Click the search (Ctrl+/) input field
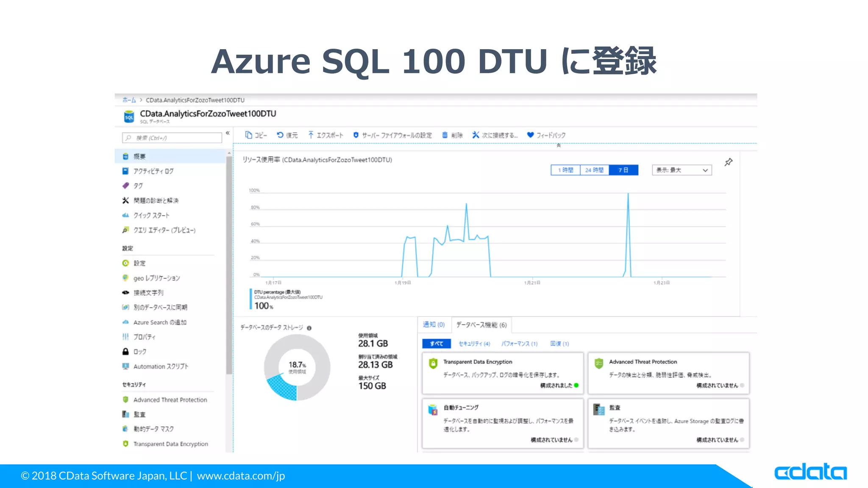868x488 pixels. point(172,138)
